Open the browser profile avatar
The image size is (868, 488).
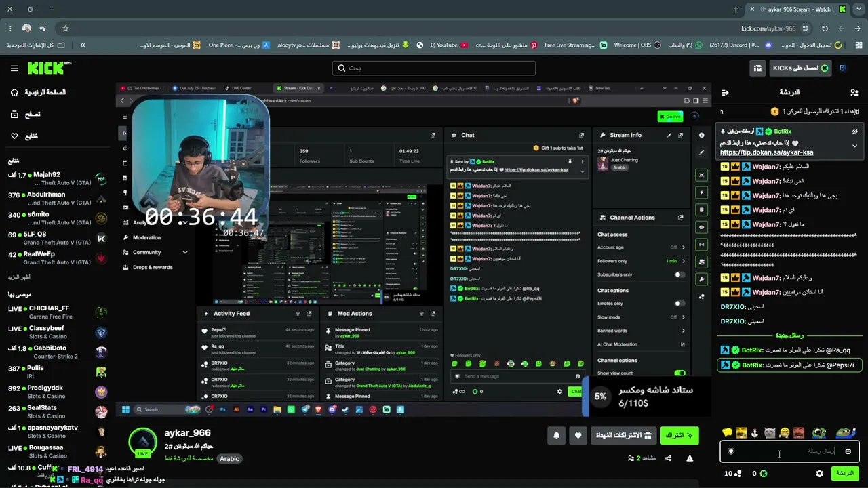click(26, 28)
